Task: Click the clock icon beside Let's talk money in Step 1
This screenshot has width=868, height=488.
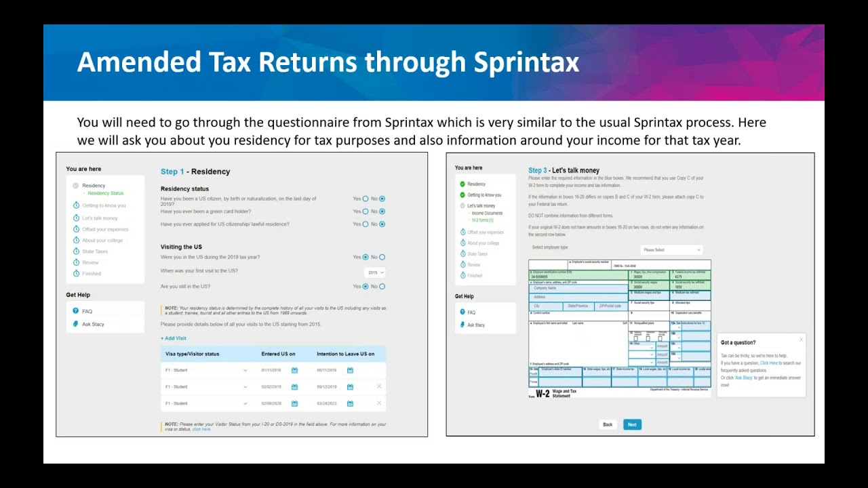Action: [76, 218]
